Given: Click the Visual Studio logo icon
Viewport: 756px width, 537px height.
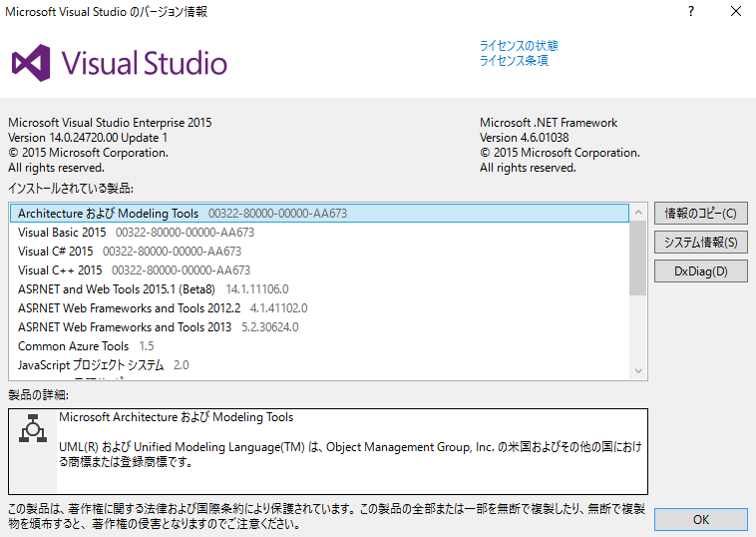Looking at the screenshot, I should pos(31,63).
